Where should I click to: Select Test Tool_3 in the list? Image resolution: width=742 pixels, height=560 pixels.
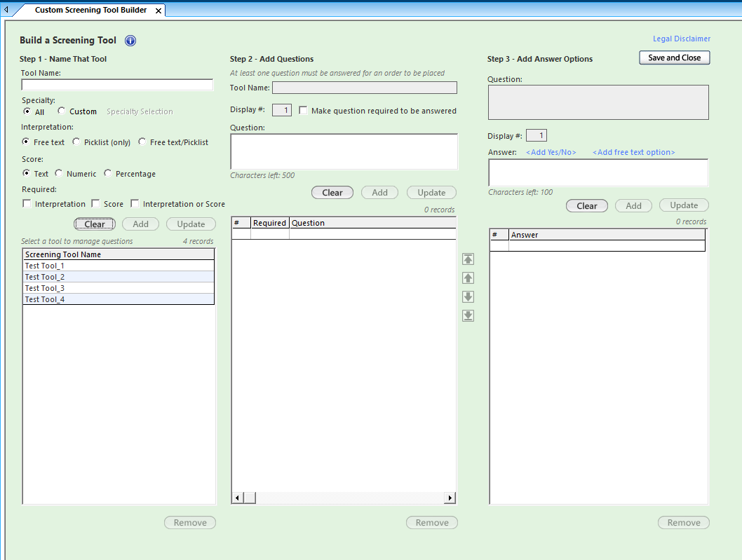pos(119,288)
